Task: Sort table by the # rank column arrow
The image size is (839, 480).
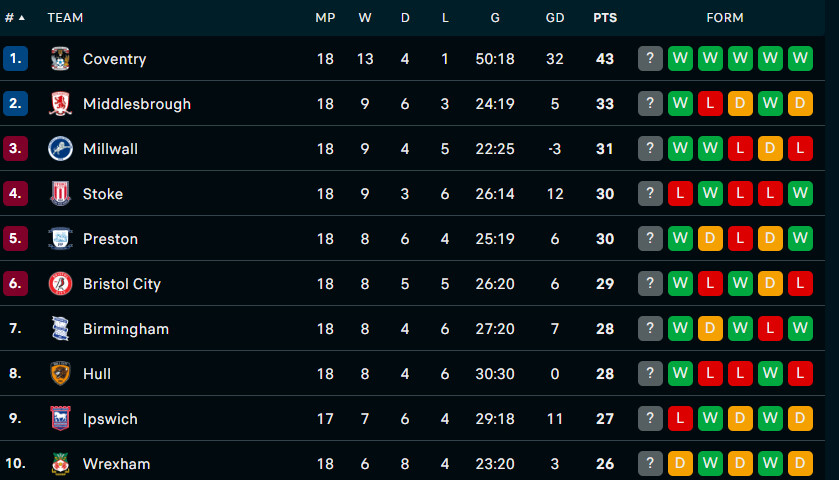Action: (22, 18)
